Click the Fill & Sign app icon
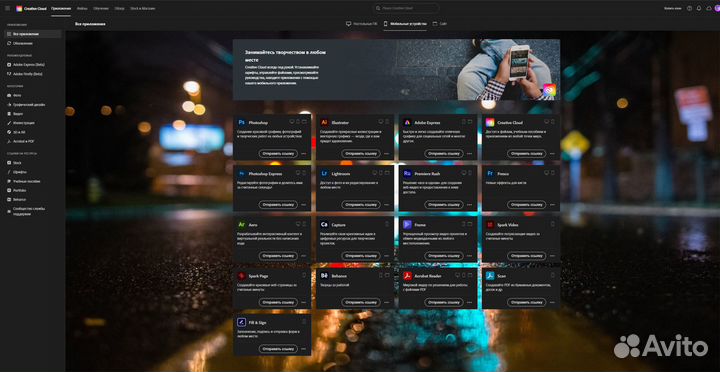Image resolution: width=720 pixels, height=372 pixels. click(x=242, y=322)
